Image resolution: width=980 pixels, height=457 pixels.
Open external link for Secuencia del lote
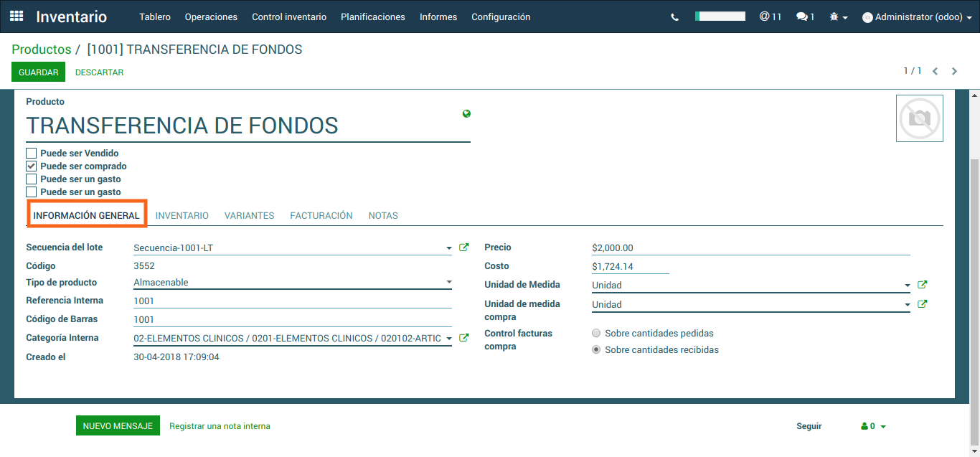click(x=463, y=248)
